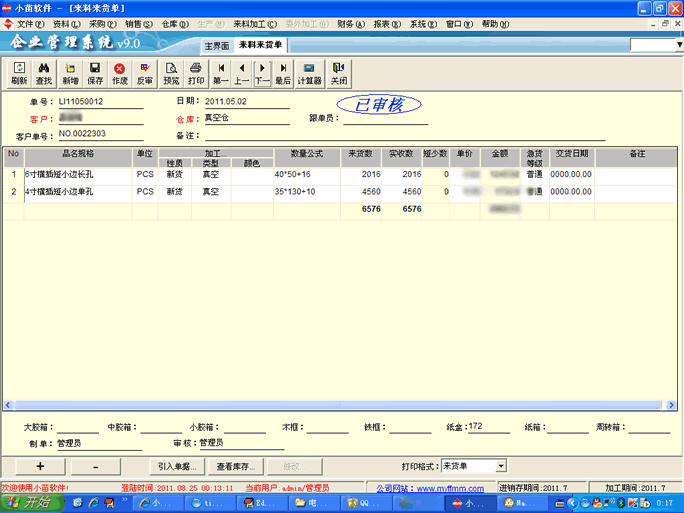Open the 报表 menu
684x513 pixels.
[387, 24]
